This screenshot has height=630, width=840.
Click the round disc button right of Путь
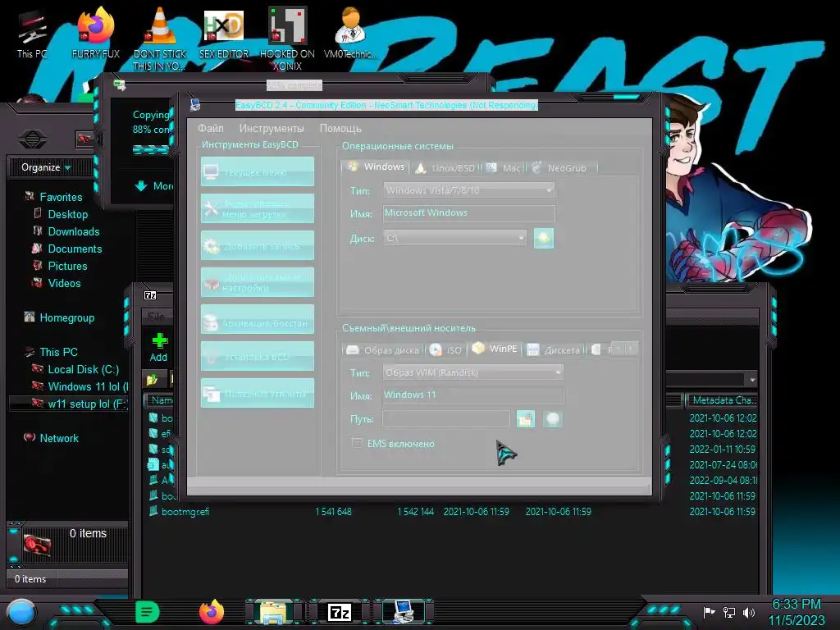click(552, 419)
